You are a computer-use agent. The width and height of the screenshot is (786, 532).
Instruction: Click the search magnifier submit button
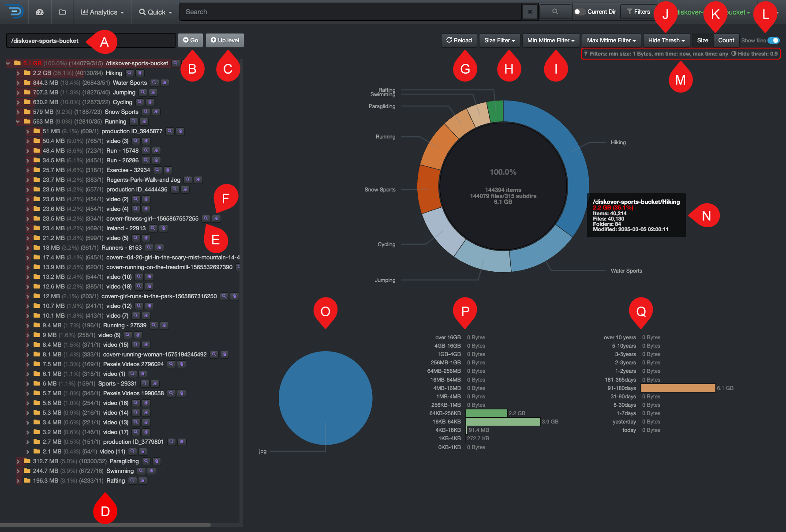click(555, 11)
